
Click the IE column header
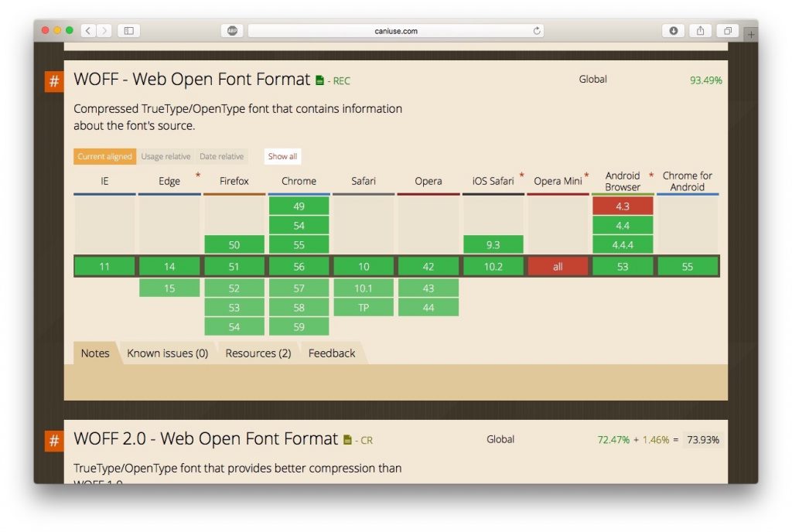click(x=104, y=181)
